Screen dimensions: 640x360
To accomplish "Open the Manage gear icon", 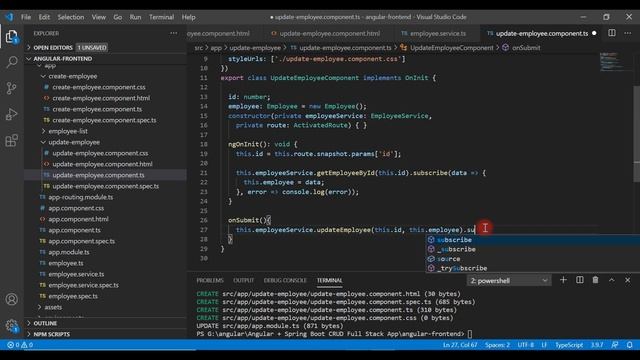I will (x=11, y=325).
